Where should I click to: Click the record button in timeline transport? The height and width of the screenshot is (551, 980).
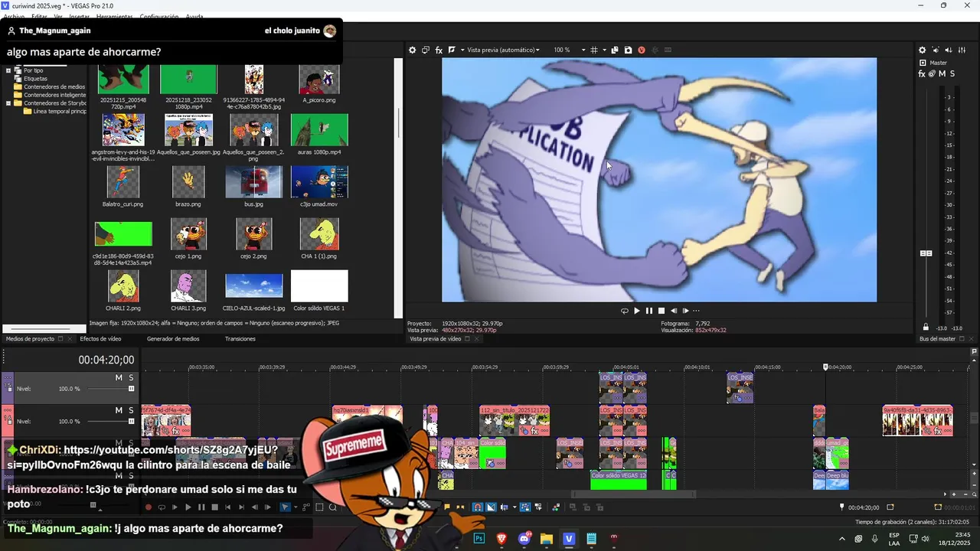click(x=149, y=507)
